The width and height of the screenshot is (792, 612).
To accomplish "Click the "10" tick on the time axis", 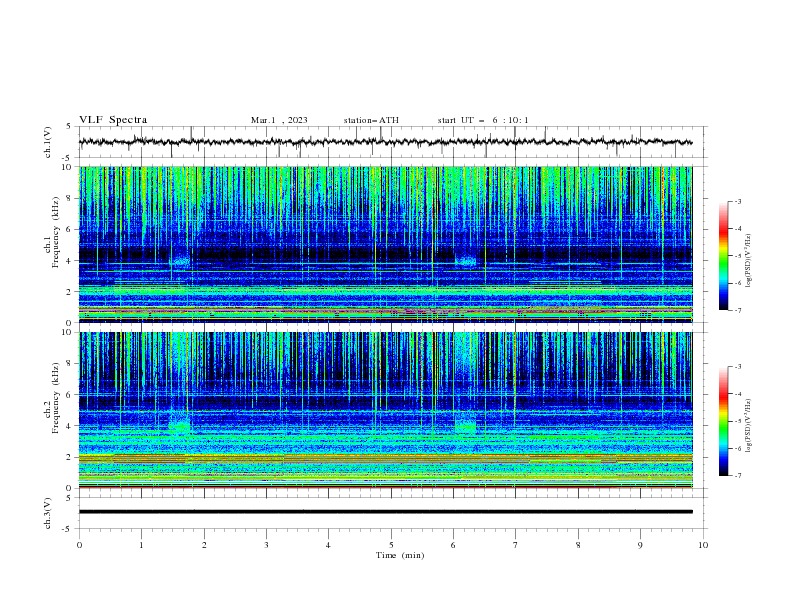I will pyautogui.click(x=703, y=545).
